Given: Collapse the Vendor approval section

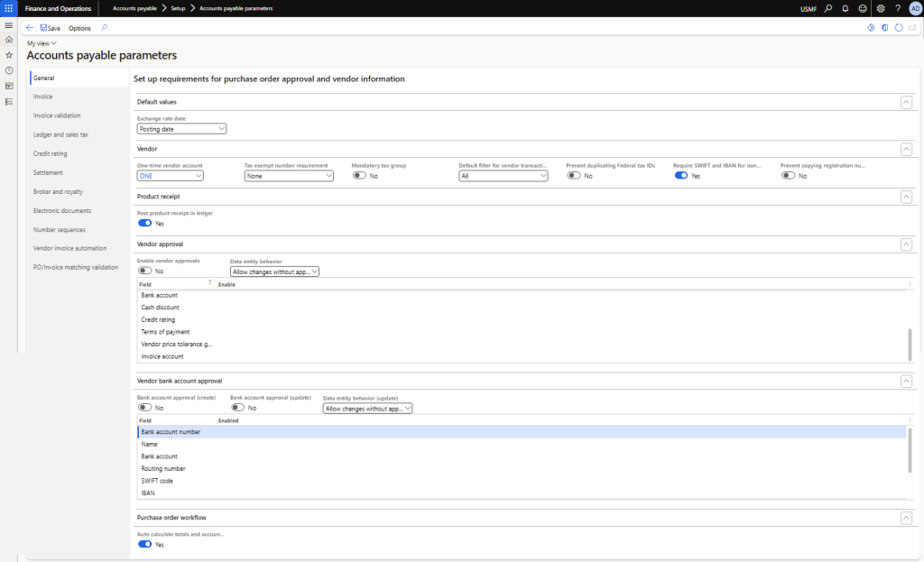Looking at the screenshot, I should 906,244.
